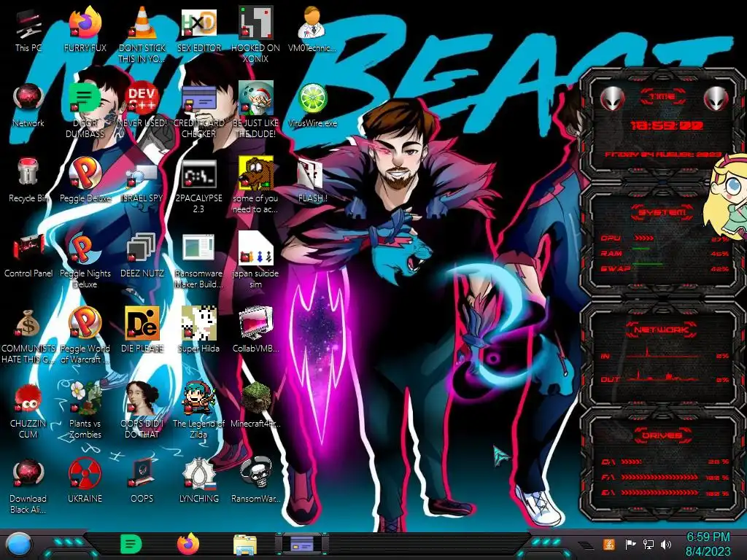Select the DIE PLEASE desktop icon
Viewport: 747px width, 560px height.
(142, 330)
